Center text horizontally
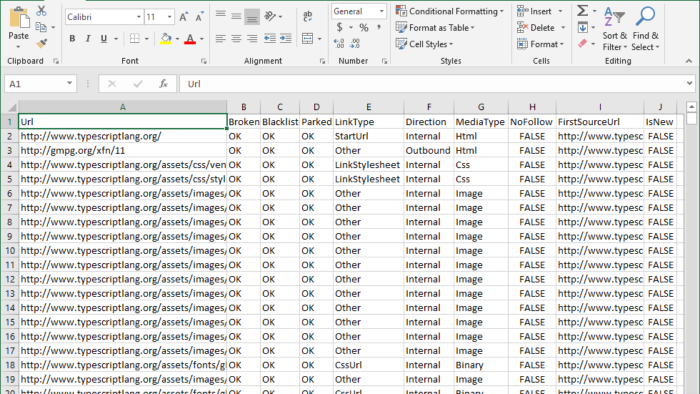Screen dimensions: 700x394 tap(236, 39)
